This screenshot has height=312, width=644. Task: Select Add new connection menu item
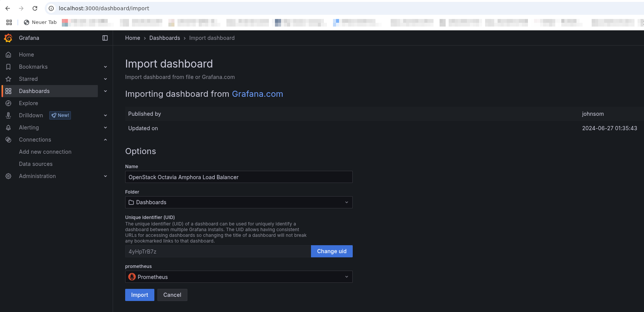coord(45,152)
